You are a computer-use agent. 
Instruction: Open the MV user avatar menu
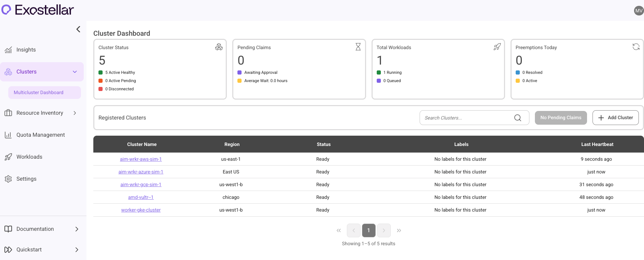639,11
